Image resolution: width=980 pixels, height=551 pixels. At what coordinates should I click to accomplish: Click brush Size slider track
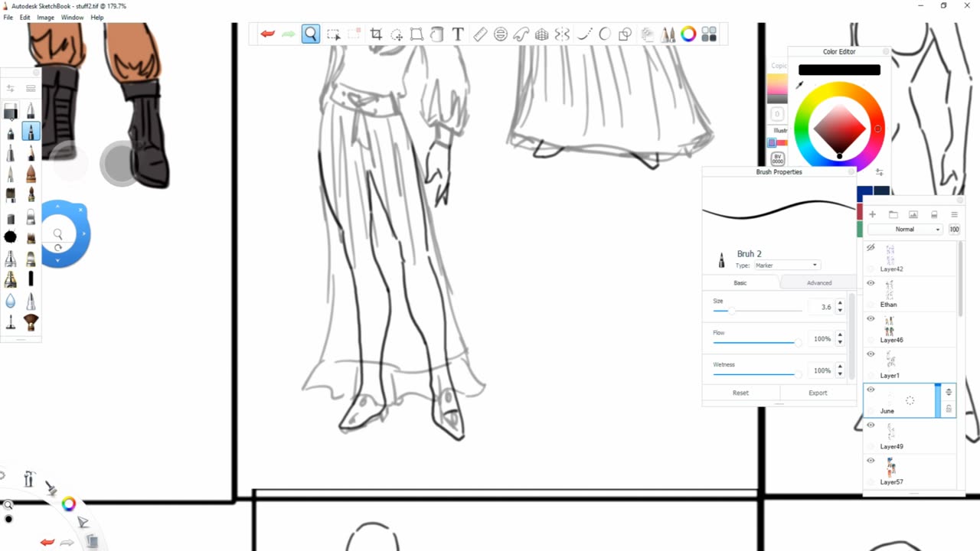point(757,311)
